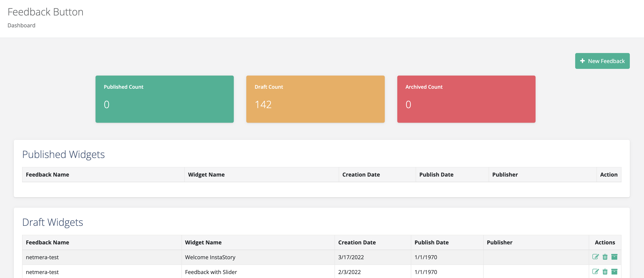Sort Published Widgets by Feedback Name header
Image resolution: width=644 pixels, height=278 pixels.
tap(48, 174)
